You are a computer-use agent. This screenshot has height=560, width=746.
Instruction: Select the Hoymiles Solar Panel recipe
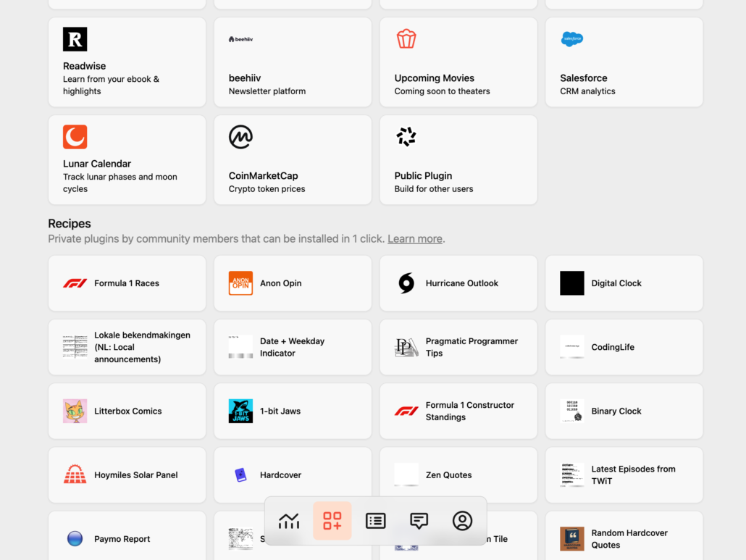point(127,475)
